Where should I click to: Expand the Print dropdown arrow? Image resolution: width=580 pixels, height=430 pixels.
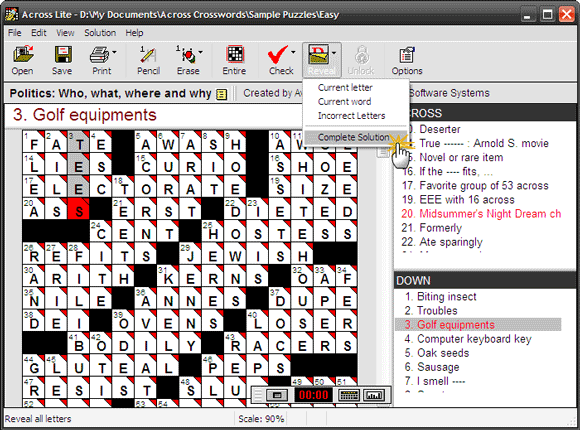(114, 52)
